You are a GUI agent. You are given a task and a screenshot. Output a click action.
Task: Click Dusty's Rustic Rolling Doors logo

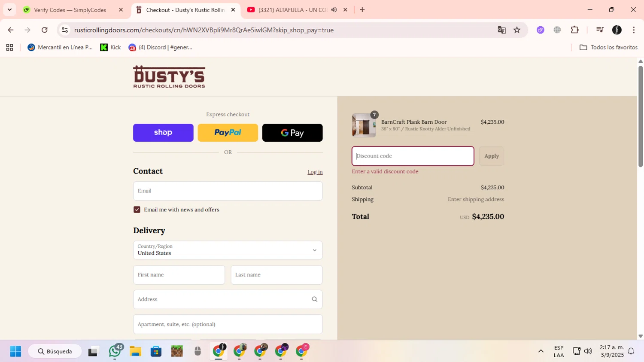(x=169, y=77)
